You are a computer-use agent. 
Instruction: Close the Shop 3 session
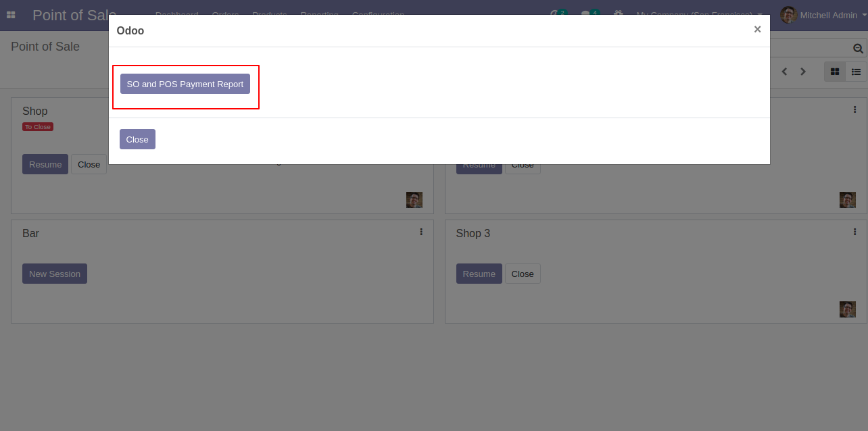click(x=523, y=274)
